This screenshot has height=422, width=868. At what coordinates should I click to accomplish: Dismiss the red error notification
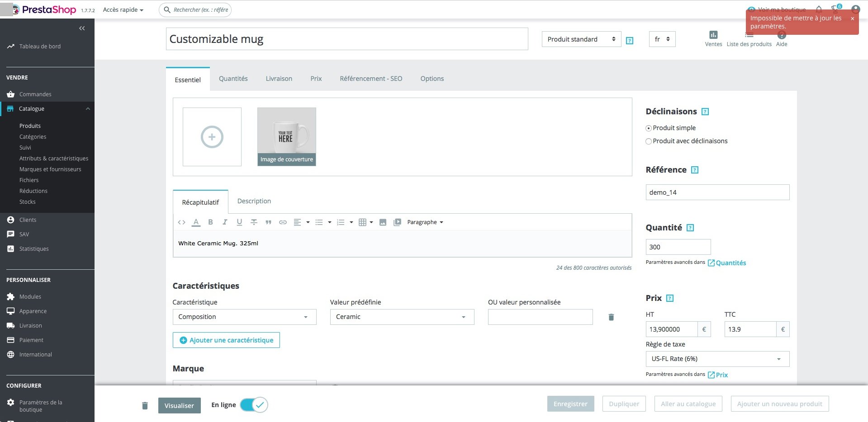click(852, 19)
